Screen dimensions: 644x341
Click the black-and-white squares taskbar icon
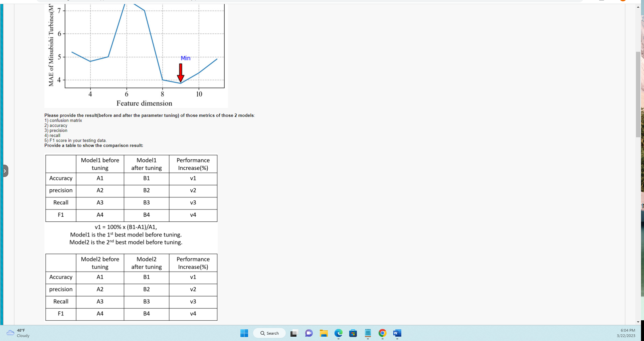pos(293,333)
